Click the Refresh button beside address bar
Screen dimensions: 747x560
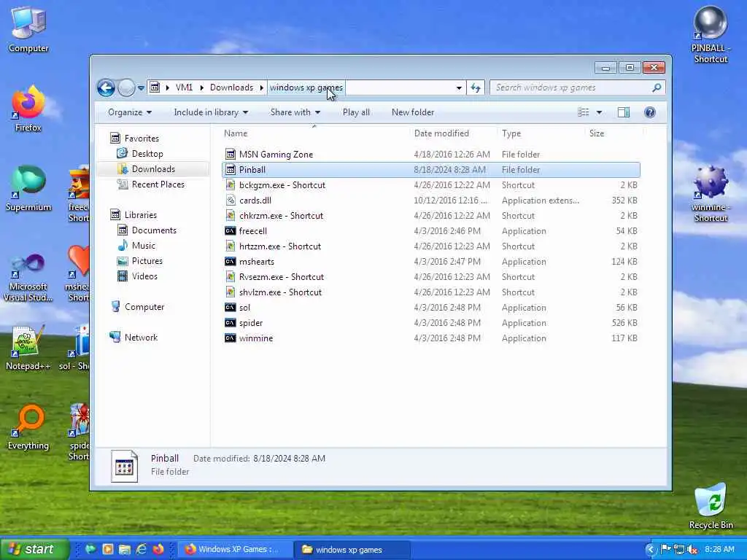476,87
